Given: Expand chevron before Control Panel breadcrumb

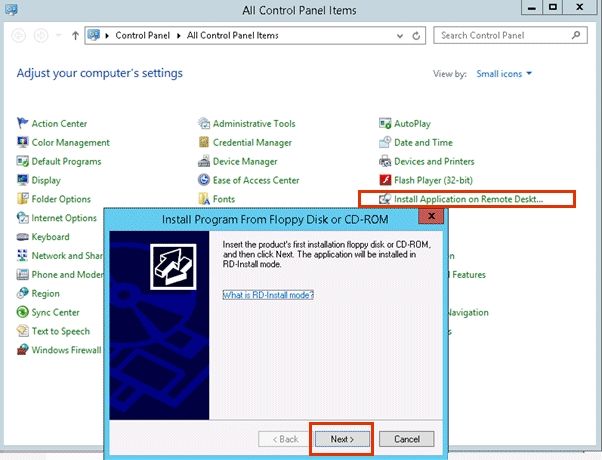Looking at the screenshot, I should (x=107, y=36).
